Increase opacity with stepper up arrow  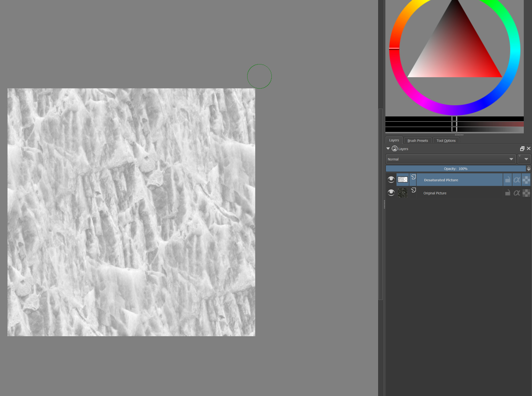[x=529, y=167]
